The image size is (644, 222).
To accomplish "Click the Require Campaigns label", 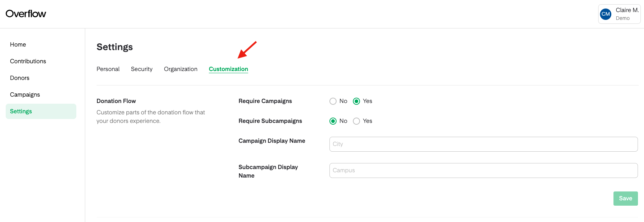I will (x=265, y=101).
